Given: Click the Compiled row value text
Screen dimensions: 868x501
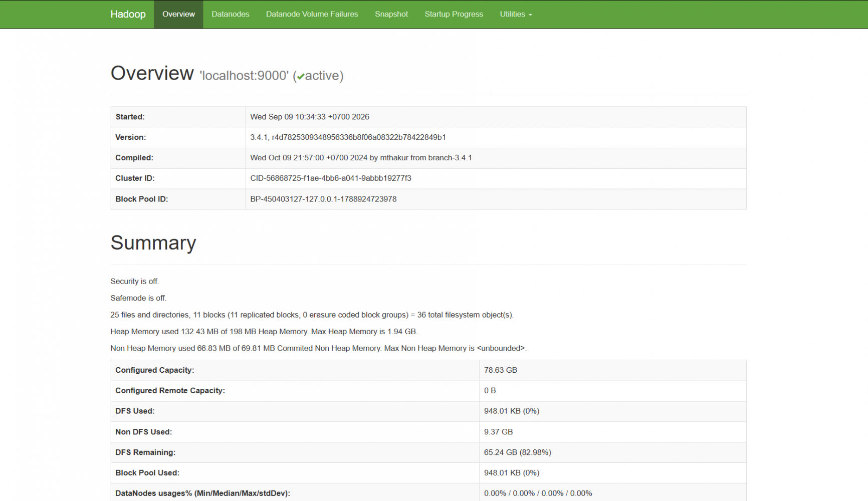Looking at the screenshot, I should point(361,157).
